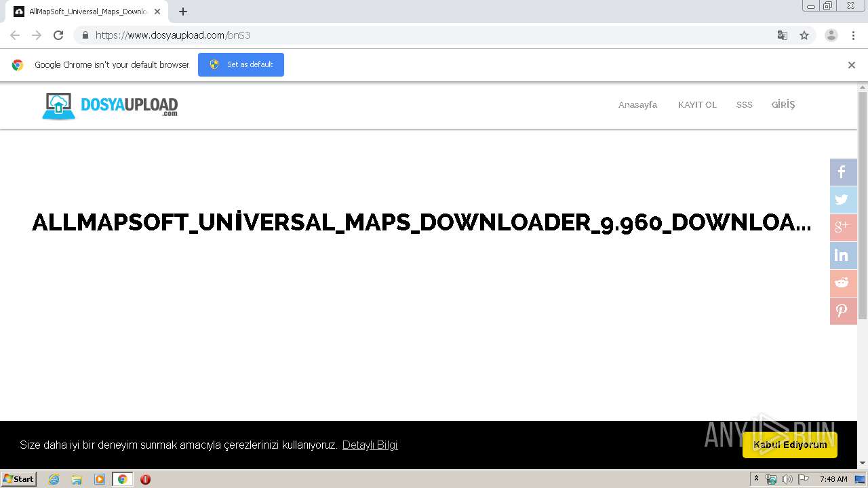Open the SSS menu link

[745, 105]
